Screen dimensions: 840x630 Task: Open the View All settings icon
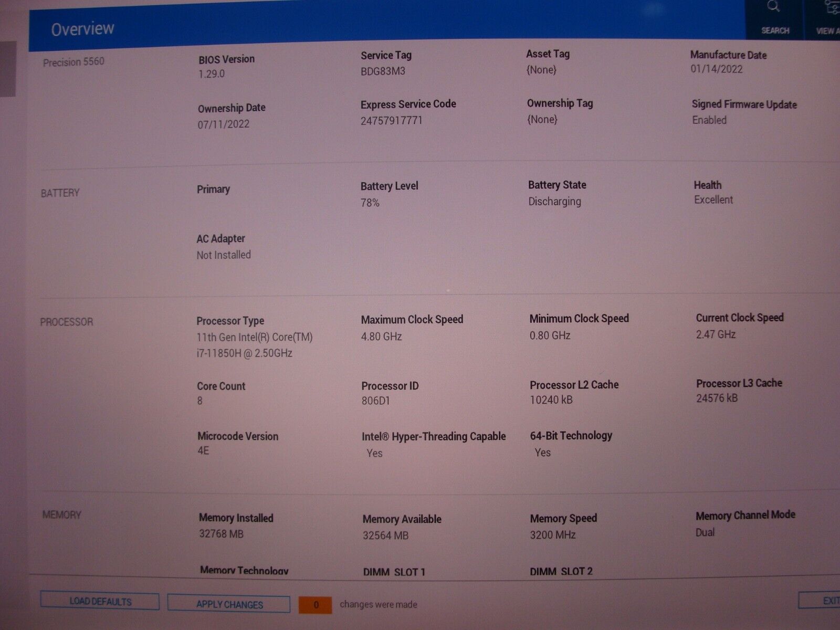(832, 7)
